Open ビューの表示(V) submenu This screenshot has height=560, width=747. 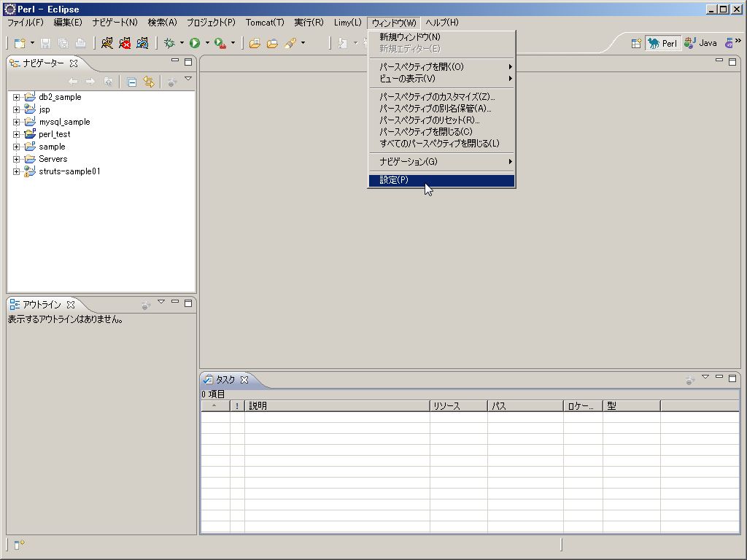(441, 79)
